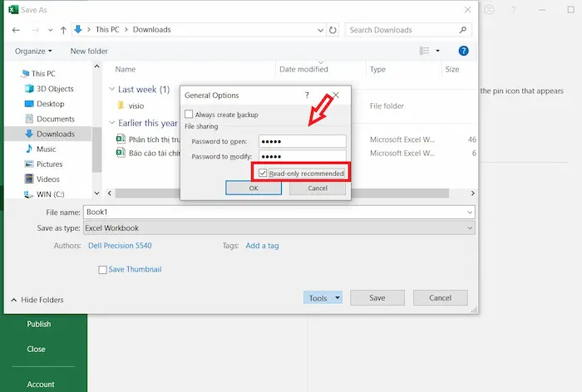Click the Back arrow in Save As
This screenshot has height=392, width=582.
pos(16,30)
